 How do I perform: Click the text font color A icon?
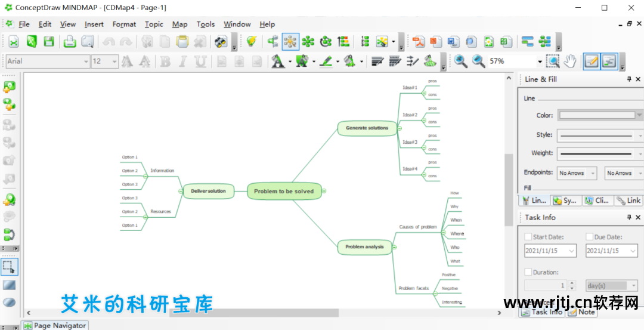click(x=278, y=61)
